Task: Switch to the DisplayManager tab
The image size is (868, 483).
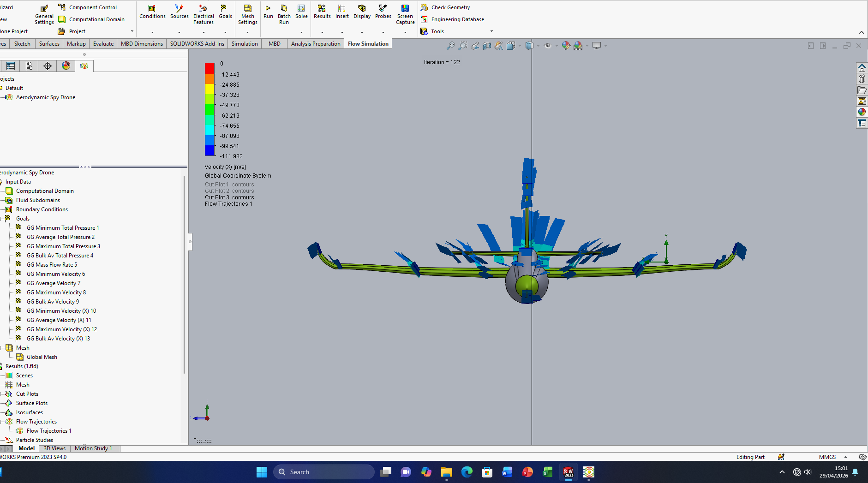Action: point(66,66)
